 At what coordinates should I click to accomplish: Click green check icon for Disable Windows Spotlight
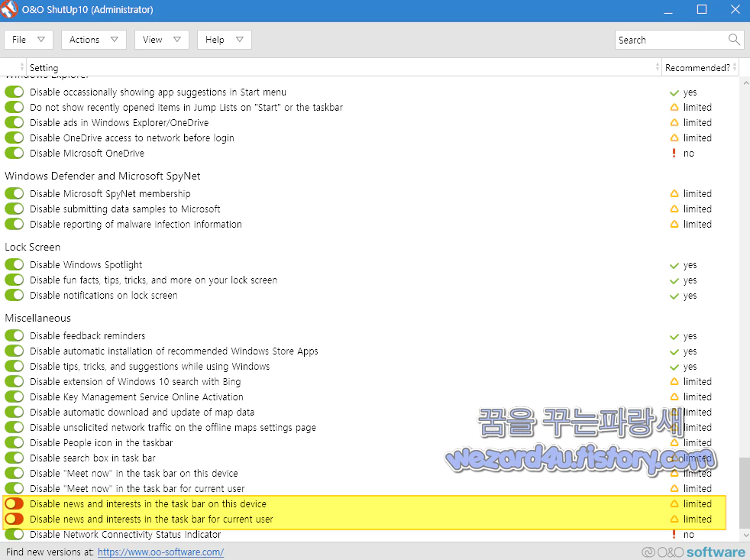[x=674, y=265]
